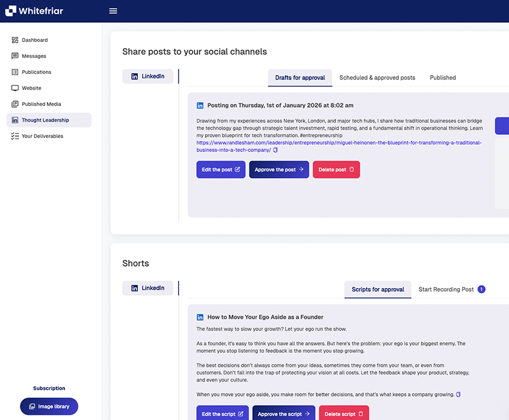This screenshot has width=509, height=420.
Task: Click the Whitefriar logo
Action: pos(34,11)
